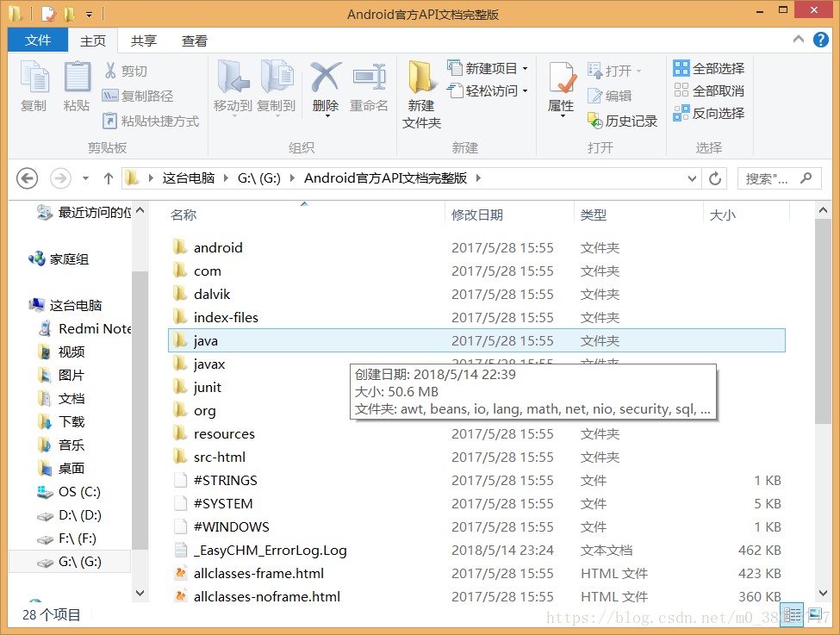Open the New item (新建项目) dropdown
The width and height of the screenshot is (840, 635).
point(488,69)
